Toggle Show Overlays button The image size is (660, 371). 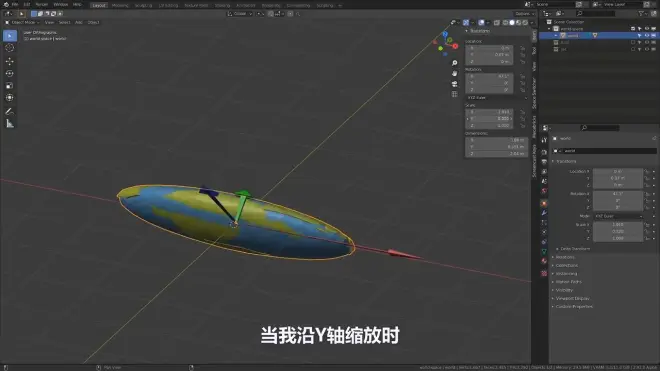point(482,23)
